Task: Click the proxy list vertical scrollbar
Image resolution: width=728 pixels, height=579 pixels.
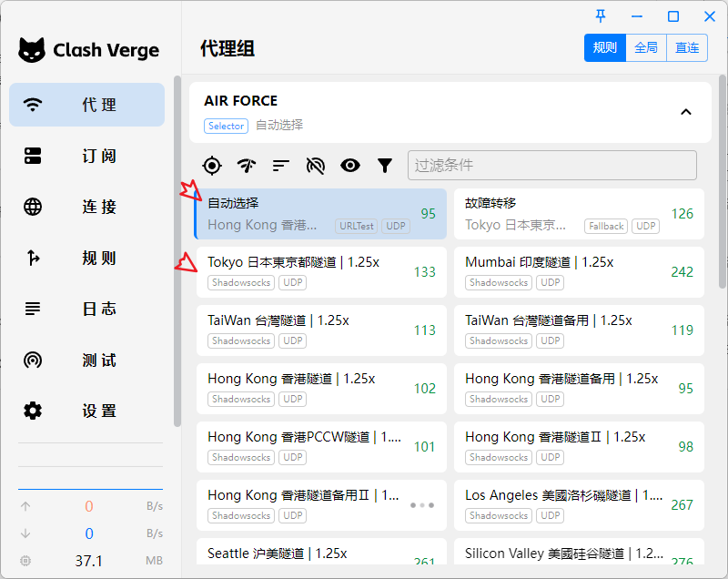Action: tap(722, 228)
